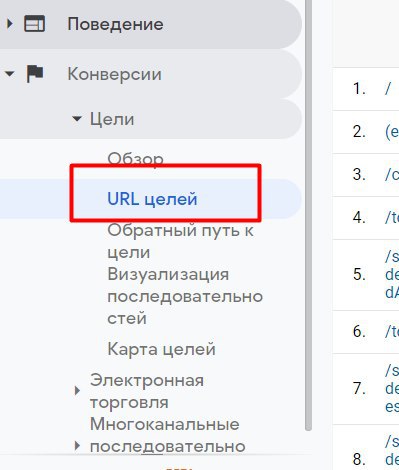The height and width of the screenshot is (470, 399).
Task: Click the row number 7. cell
Action: (359, 389)
